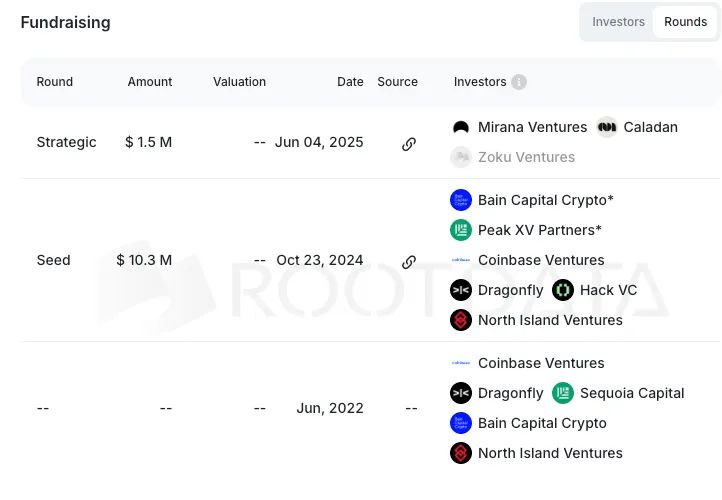Open the Sequoia Capital investor link

(x=632, y=393)
